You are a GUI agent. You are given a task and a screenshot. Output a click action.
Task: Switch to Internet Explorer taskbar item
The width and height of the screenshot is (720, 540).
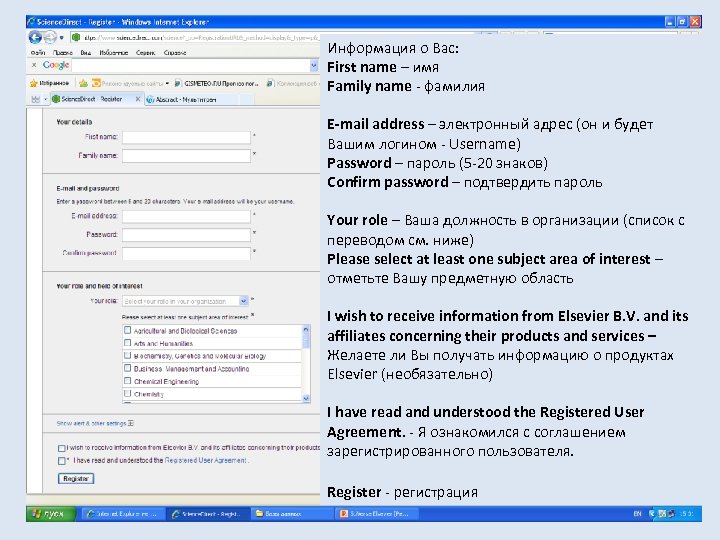click(122, 514)
